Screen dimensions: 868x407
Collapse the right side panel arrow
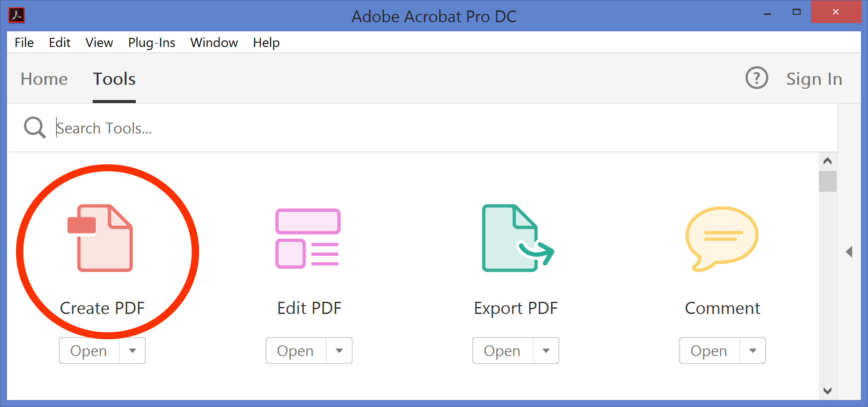click(x=849, y=251)
